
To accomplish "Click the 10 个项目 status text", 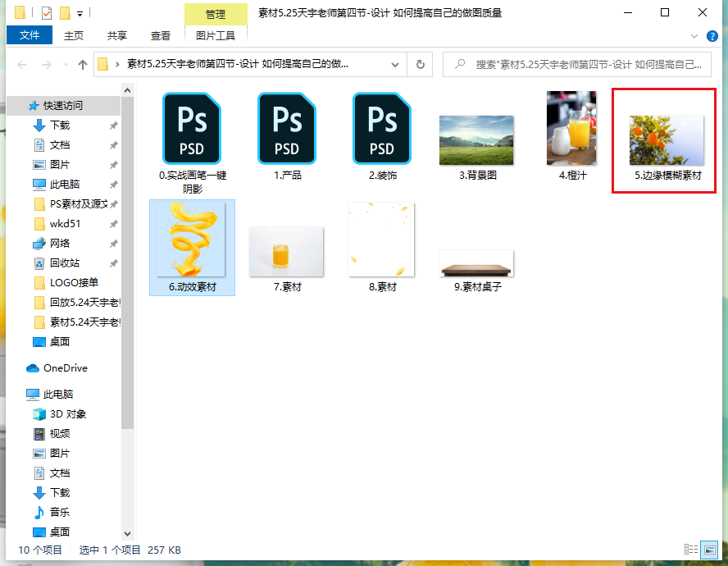I will (40, 550).
